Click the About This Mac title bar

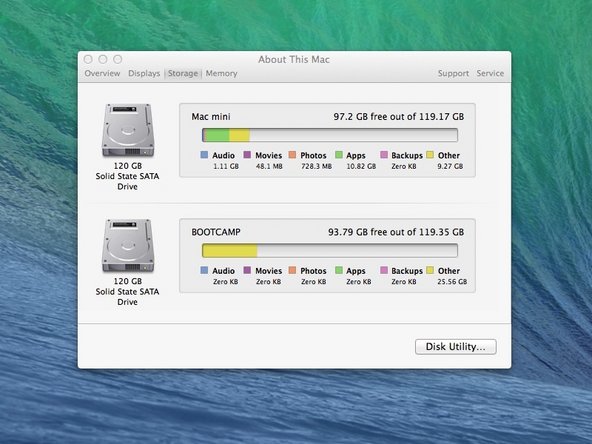coord(294,59)
